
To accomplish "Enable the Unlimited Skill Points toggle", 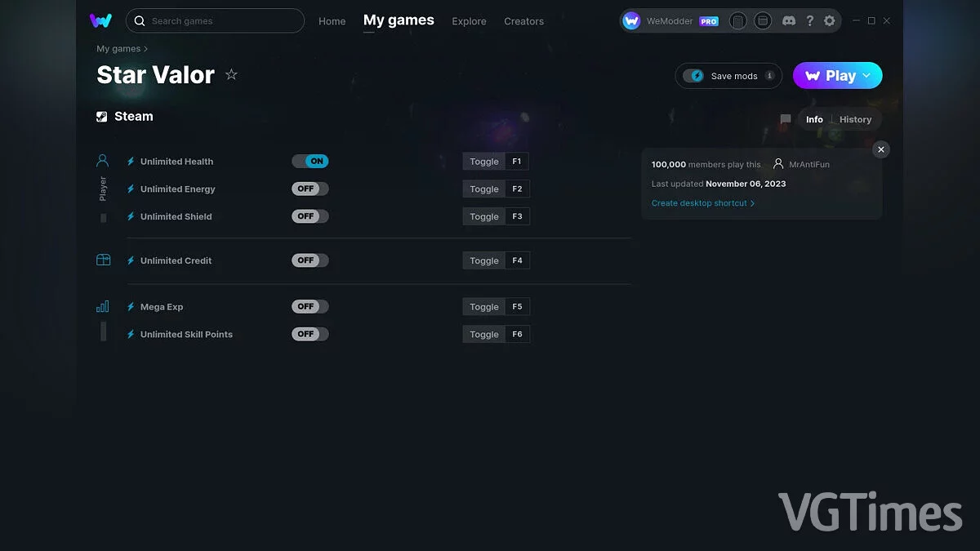I will coord(310,334).
